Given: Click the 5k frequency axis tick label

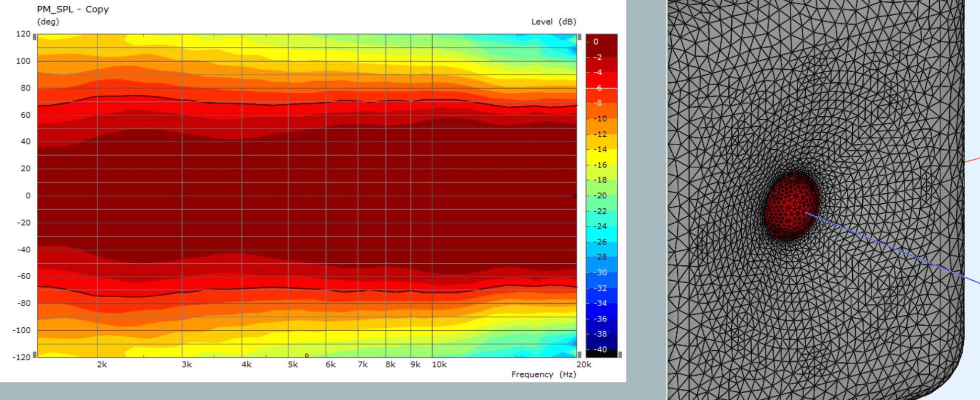Looking at the screenshot, I should point(293,365).
